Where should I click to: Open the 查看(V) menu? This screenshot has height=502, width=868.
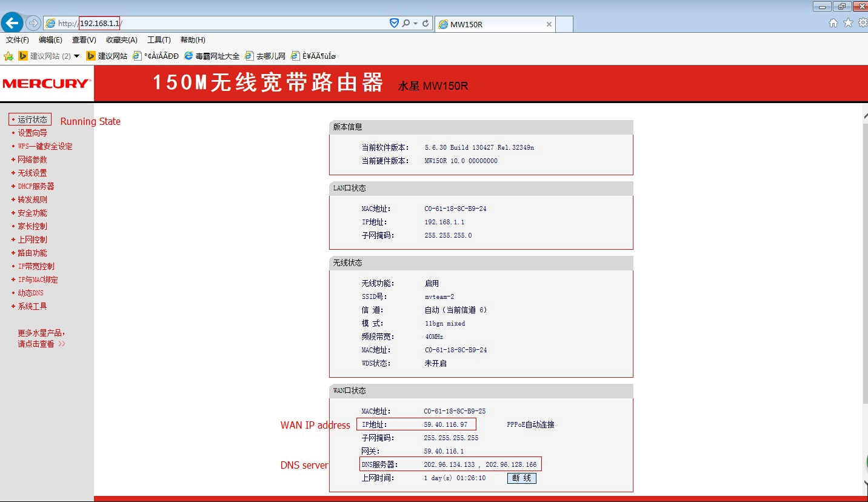click(84, 40)
